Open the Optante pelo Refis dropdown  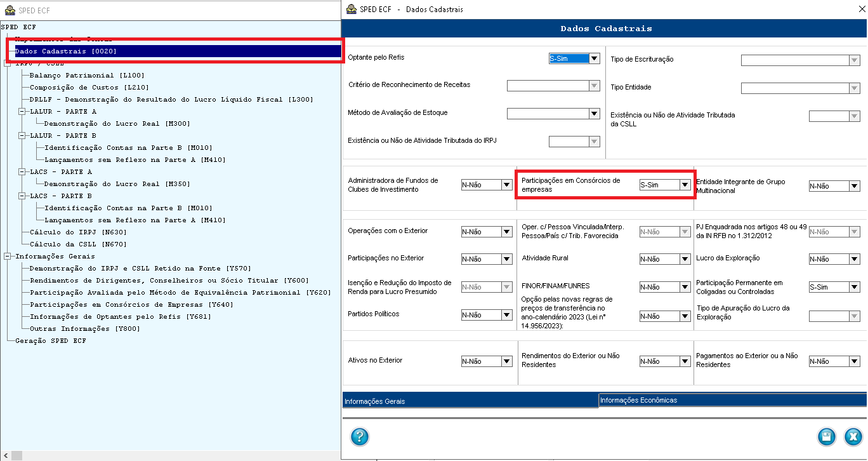594,58
